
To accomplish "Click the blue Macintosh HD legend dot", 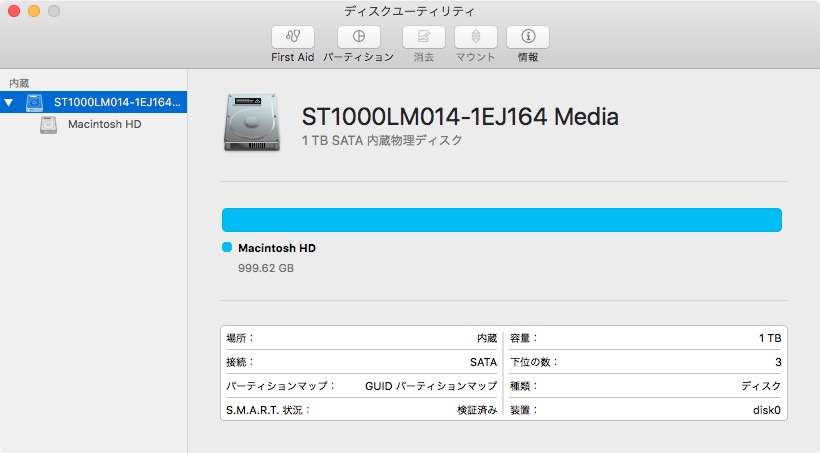I will tap(227, 248).
